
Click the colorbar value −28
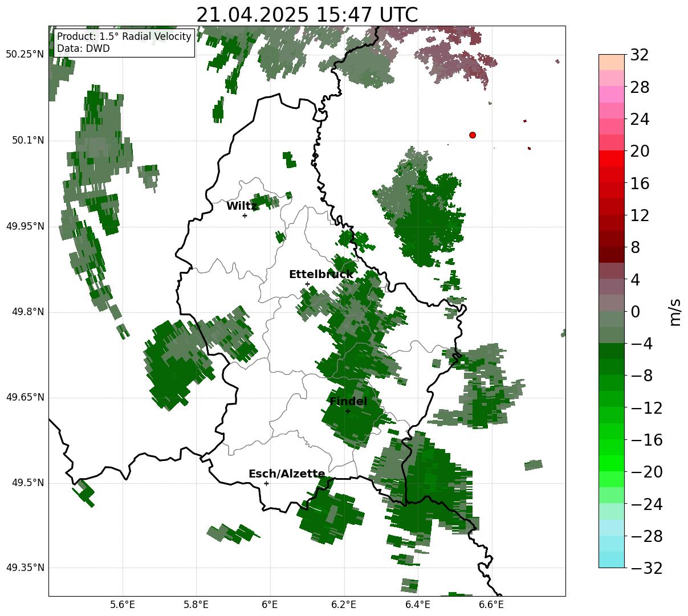(x=646, y=536)
